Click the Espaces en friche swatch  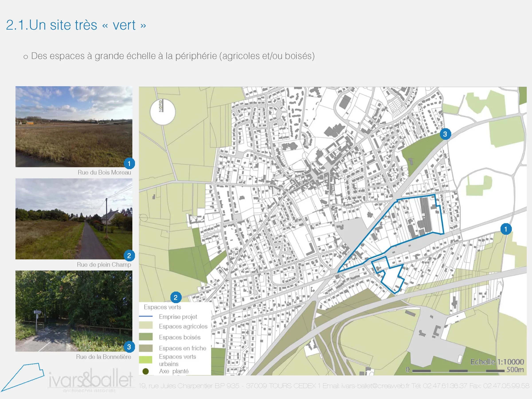click(x=146, y=348)
